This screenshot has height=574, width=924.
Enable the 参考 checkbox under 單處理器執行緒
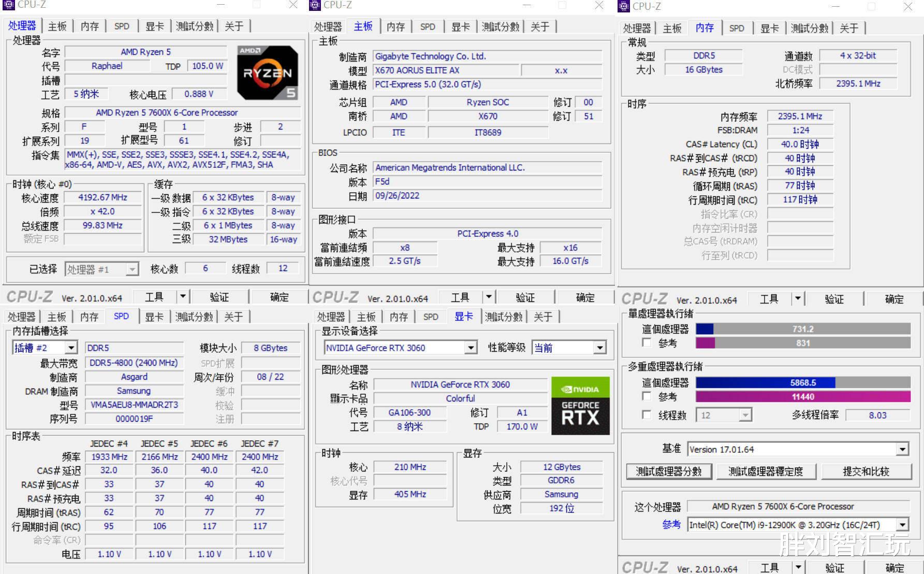click(x=647, y=342)
